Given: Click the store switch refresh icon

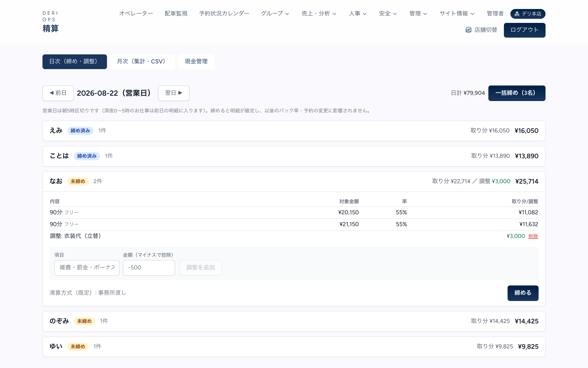Looking at the screenshot, I should [x=468, y=30].
